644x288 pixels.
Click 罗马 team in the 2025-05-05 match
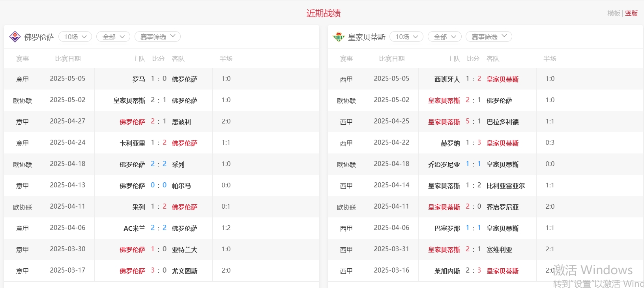point(139,79)
